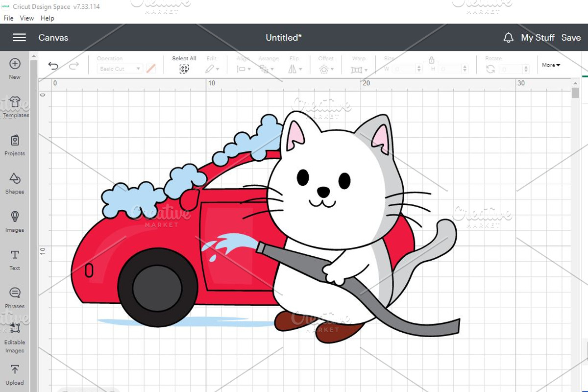Open the Operation Basic Cut dropdown
Screen dimensions: 588x392
point(120,69)
